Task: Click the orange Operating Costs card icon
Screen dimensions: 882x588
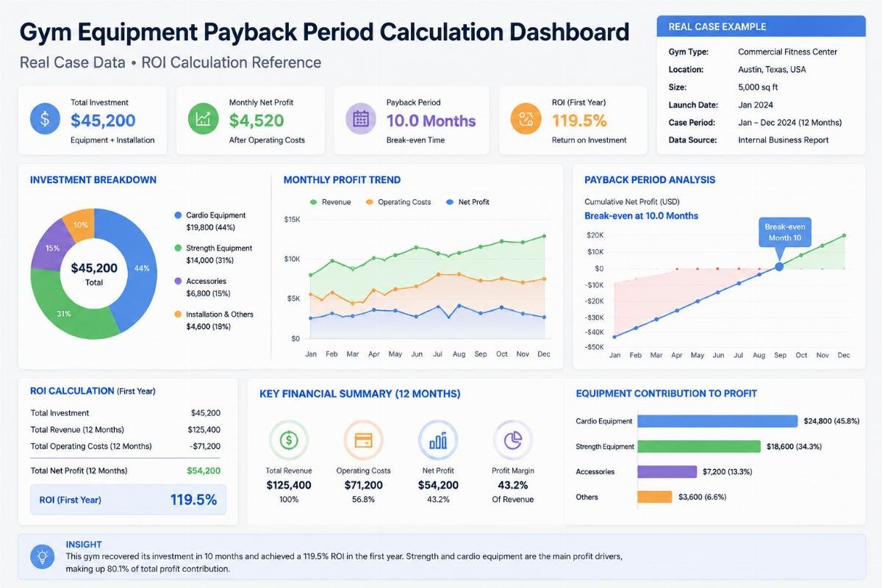Action: coord(363,440)
